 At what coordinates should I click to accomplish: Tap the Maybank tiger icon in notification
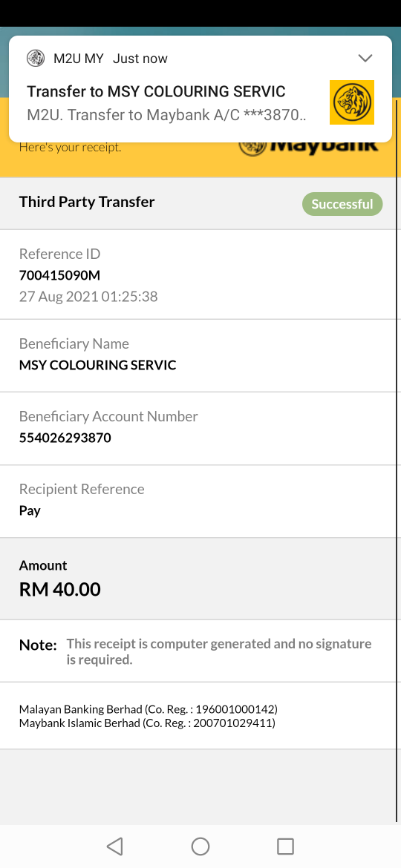coord(352,102)
